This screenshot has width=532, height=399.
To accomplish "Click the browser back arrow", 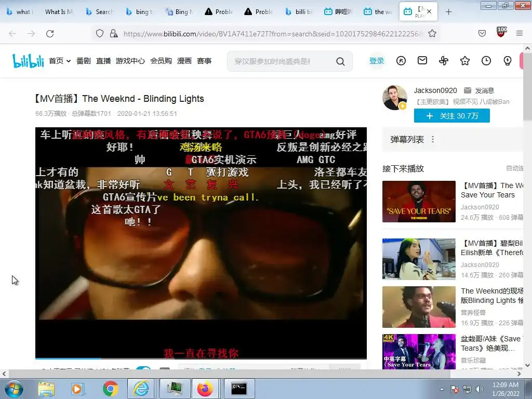I will point(12,34).
